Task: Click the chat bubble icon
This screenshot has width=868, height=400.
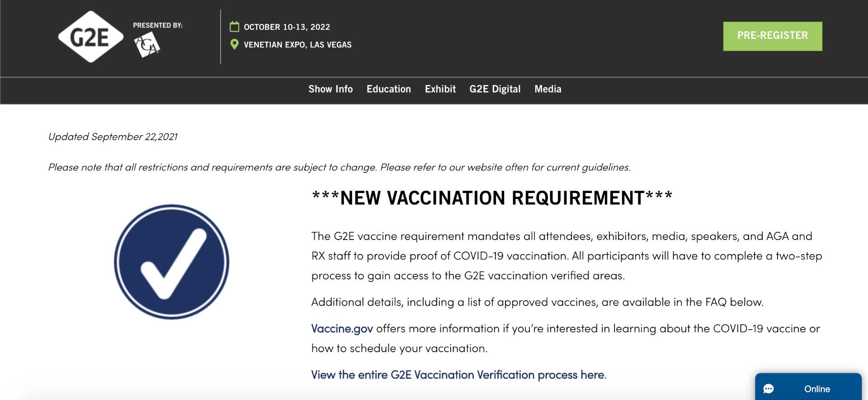Action: [x=769, y=389]
